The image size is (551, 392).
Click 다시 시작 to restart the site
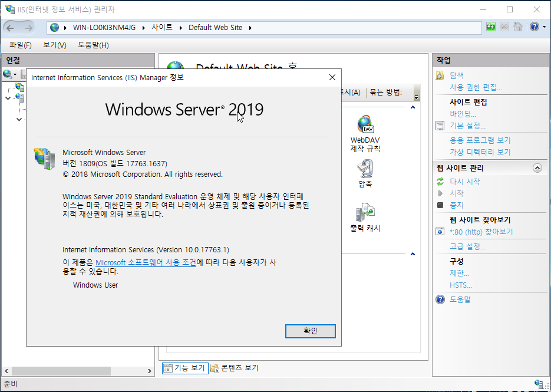[x=465, y=182]
